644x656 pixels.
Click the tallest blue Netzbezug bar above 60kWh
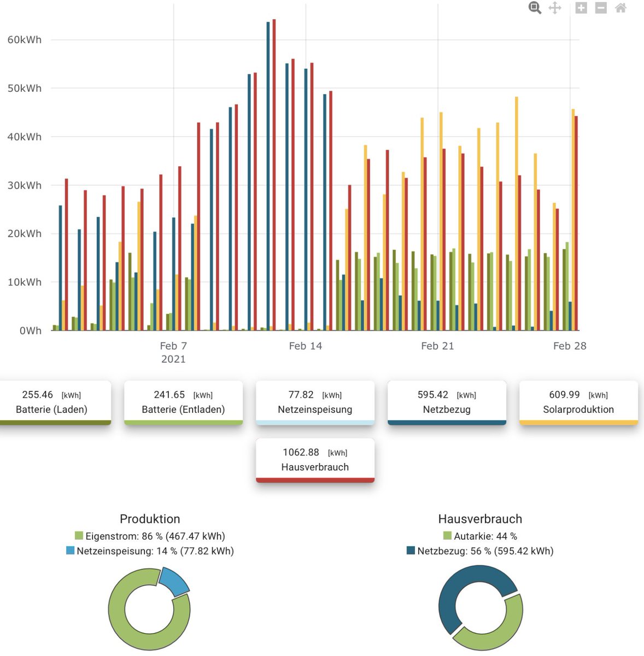point(268,176)
